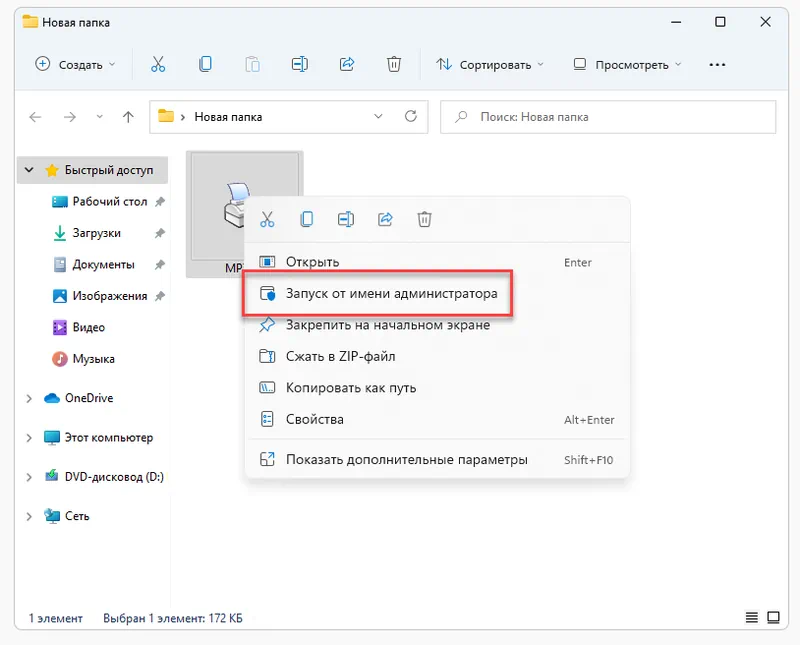Click the refresh icon beside address bar
The height and width of the screenshot is (645, 800).
[x=410, y=117]
